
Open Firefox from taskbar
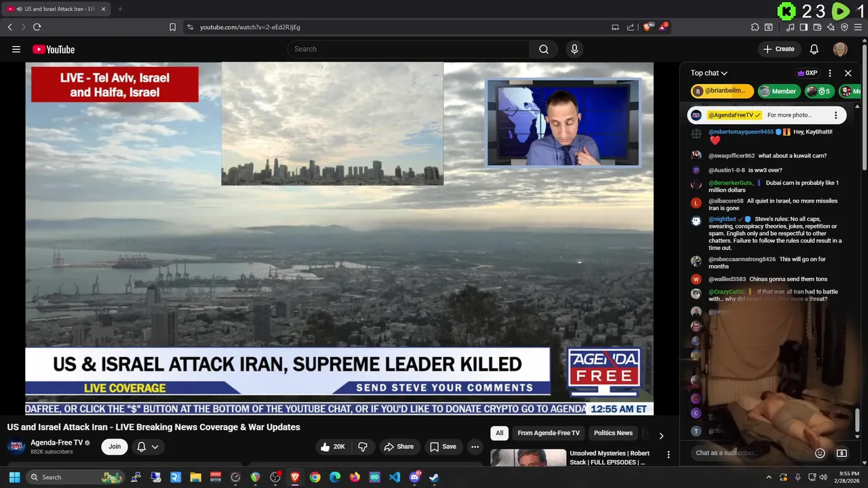(x=355, y=477)
